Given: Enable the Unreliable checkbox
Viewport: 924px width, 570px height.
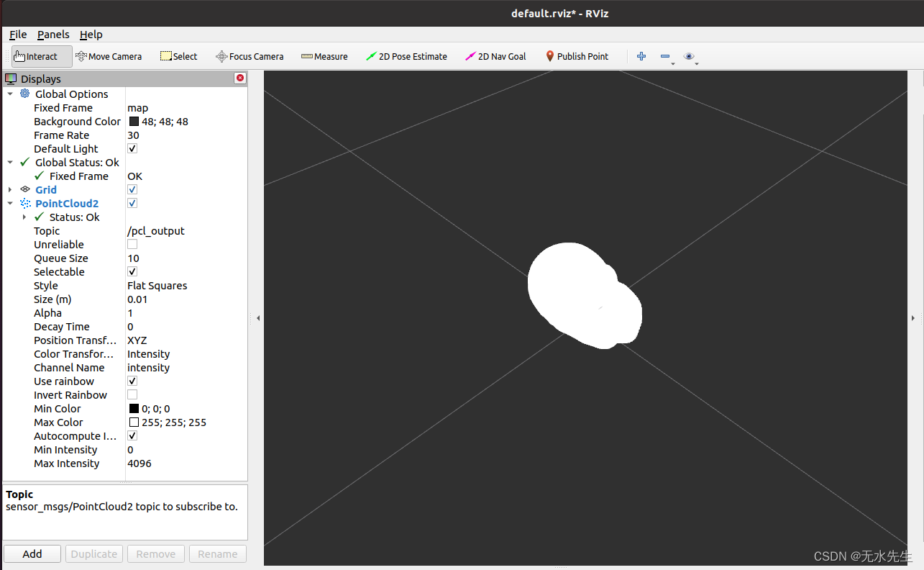Looking at the screenshot, I should 132,244.
